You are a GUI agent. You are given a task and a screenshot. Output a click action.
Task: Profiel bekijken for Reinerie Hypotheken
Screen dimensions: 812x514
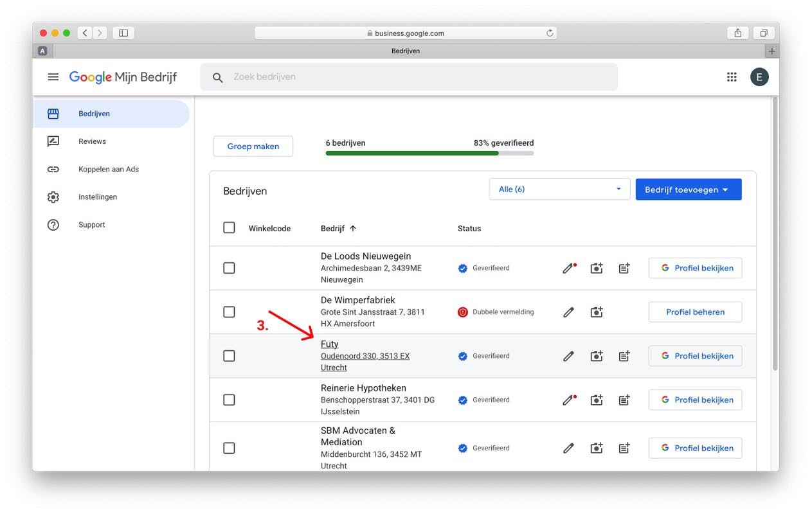696,400
